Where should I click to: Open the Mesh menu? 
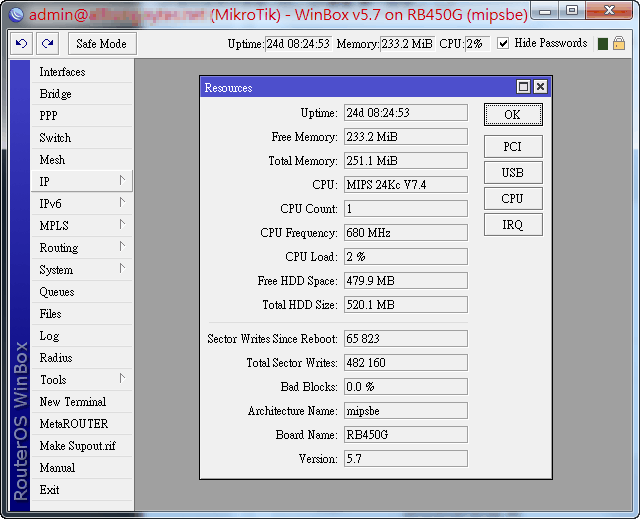click(82, 160)
